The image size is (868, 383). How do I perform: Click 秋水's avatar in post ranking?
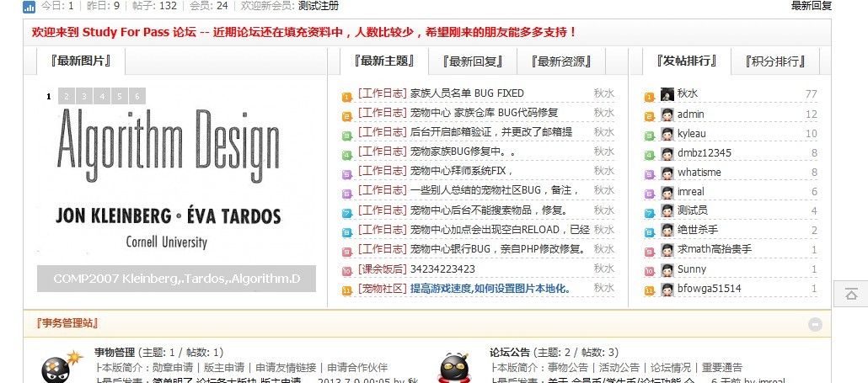pos(667,94)
